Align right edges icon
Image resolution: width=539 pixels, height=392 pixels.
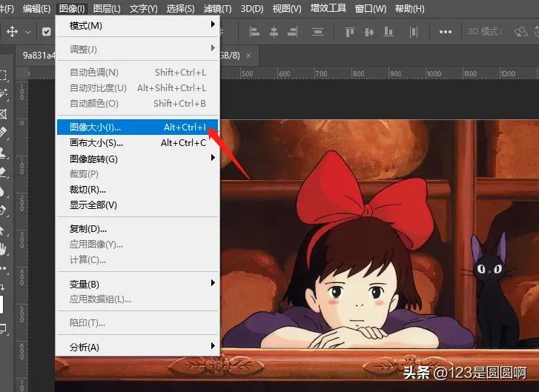293,32
